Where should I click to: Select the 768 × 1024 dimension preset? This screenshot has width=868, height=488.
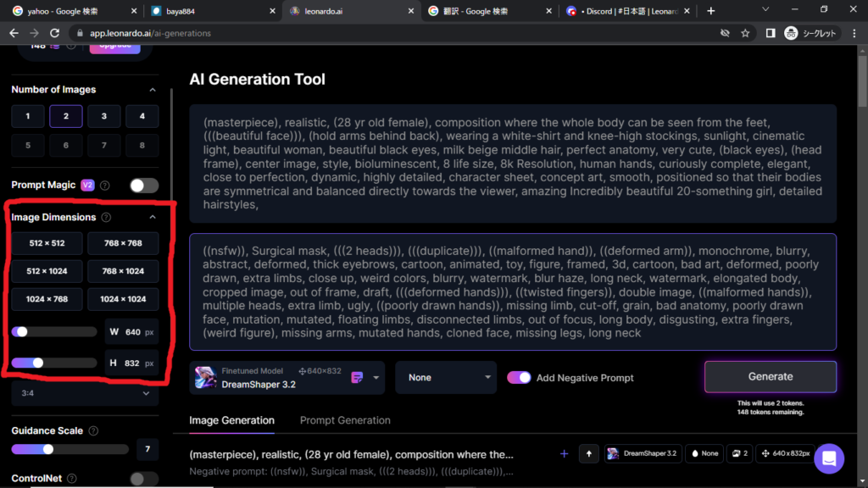click(123, 271)
